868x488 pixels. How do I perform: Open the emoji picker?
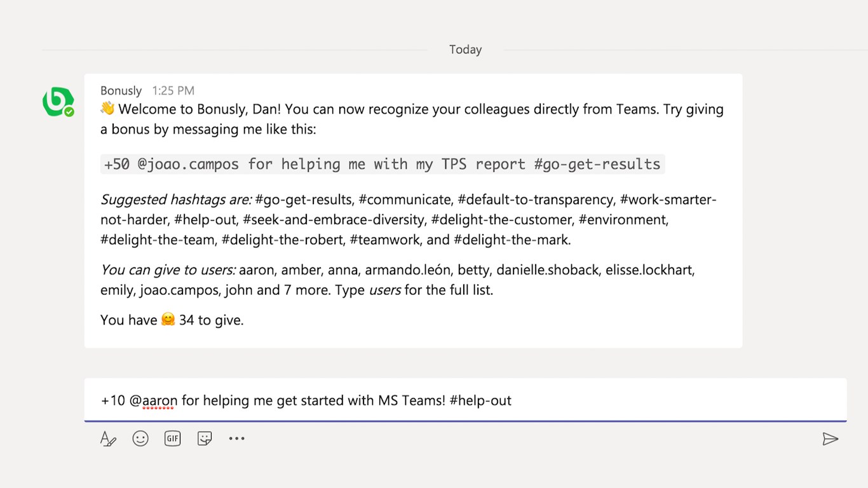140,438
